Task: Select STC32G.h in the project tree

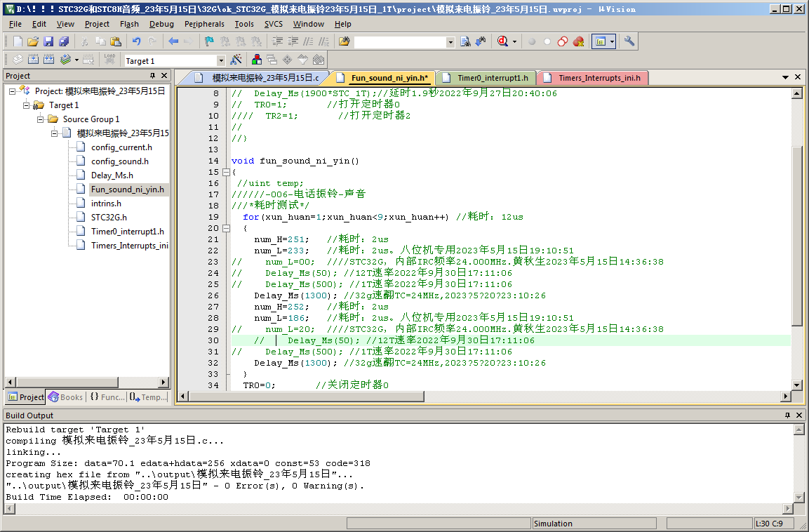Action: tap(109, 218)
